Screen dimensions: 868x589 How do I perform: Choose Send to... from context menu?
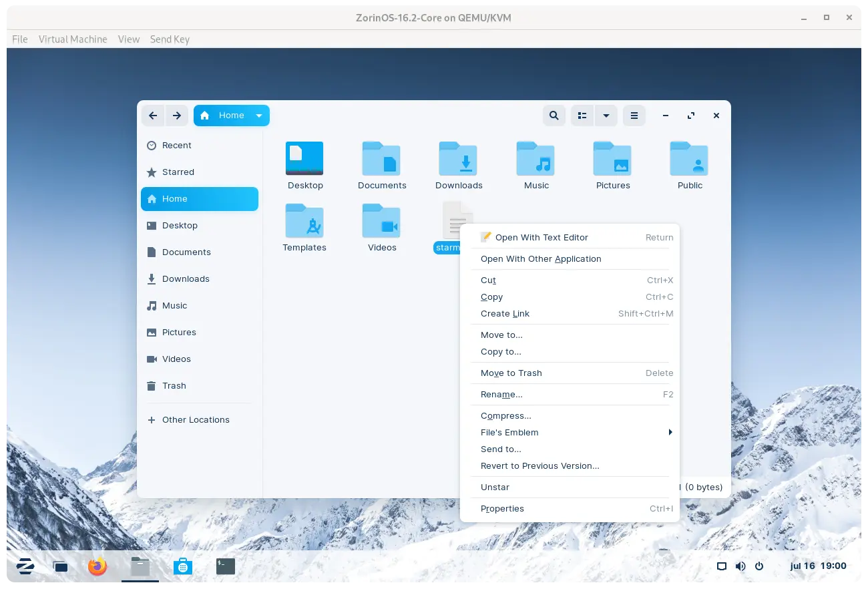tap(570, 449)
